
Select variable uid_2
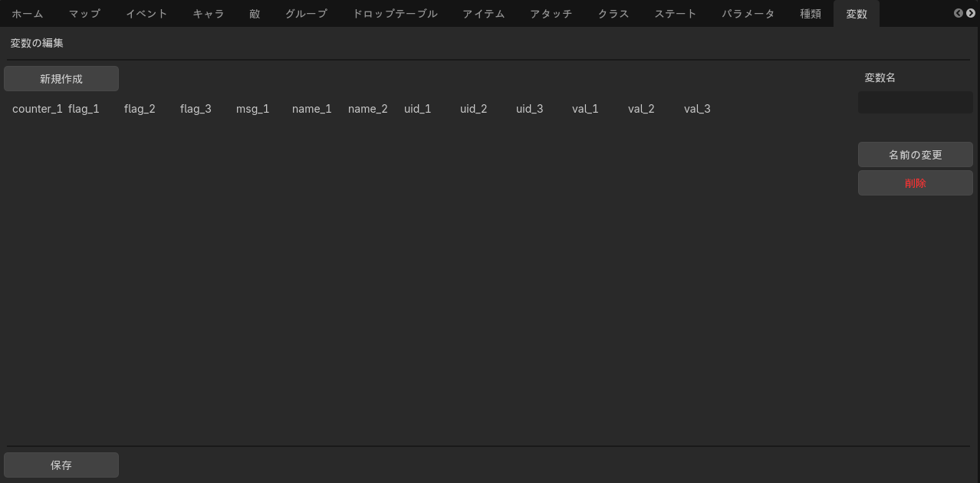click(474, 109)
